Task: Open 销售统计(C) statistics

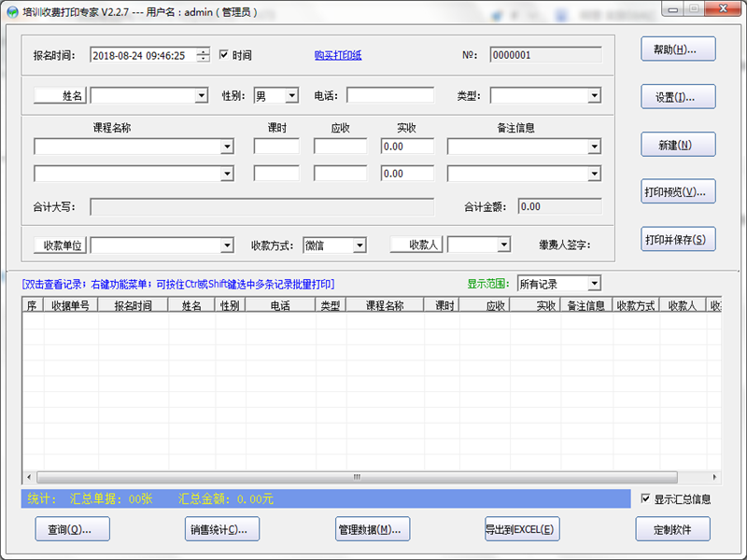Action: [x=222, y=529]
